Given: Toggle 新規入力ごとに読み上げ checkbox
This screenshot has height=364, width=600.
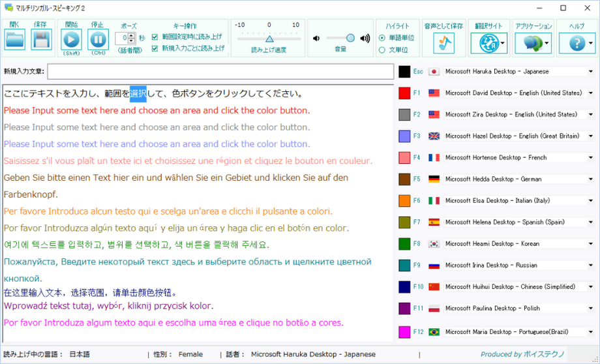Looking at the screenshot, I should click(155, 49).
